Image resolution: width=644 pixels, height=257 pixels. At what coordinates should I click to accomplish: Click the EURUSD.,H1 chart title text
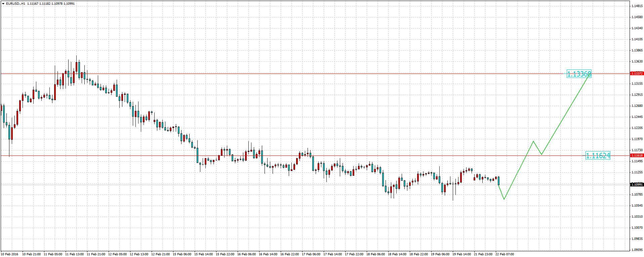[15, 4]
